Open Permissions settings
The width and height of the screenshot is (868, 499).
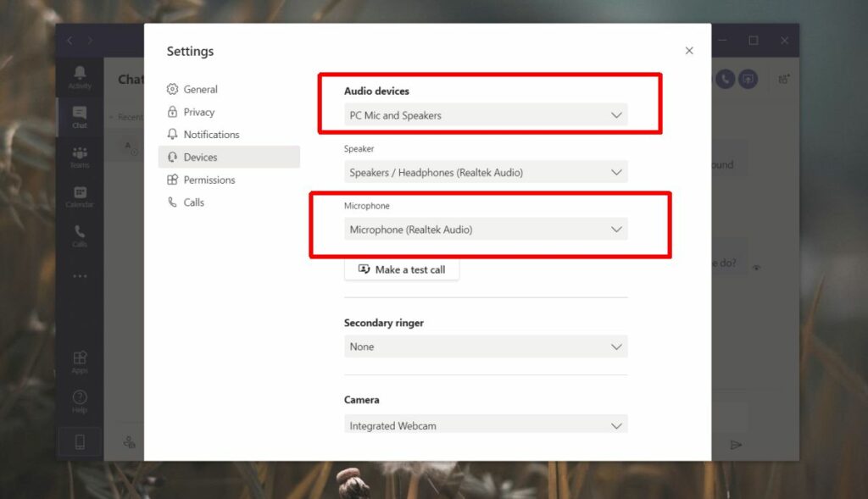pyautogui.click(x=209, y=180)
